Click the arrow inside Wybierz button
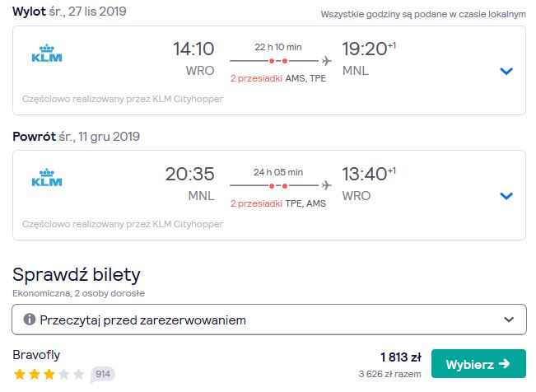The width and height of the screenshot is (536, 392). (505, 364)
